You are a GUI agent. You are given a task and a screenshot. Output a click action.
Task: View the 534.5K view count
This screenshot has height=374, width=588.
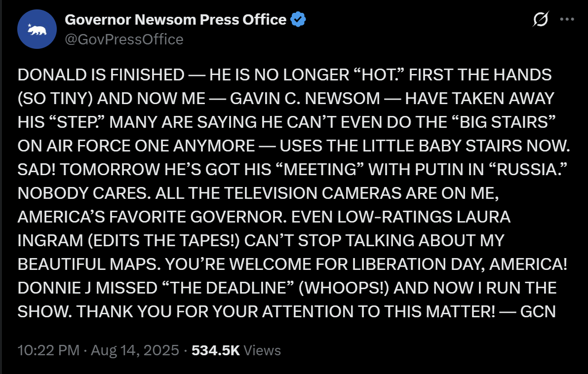(x=216, y=350)
